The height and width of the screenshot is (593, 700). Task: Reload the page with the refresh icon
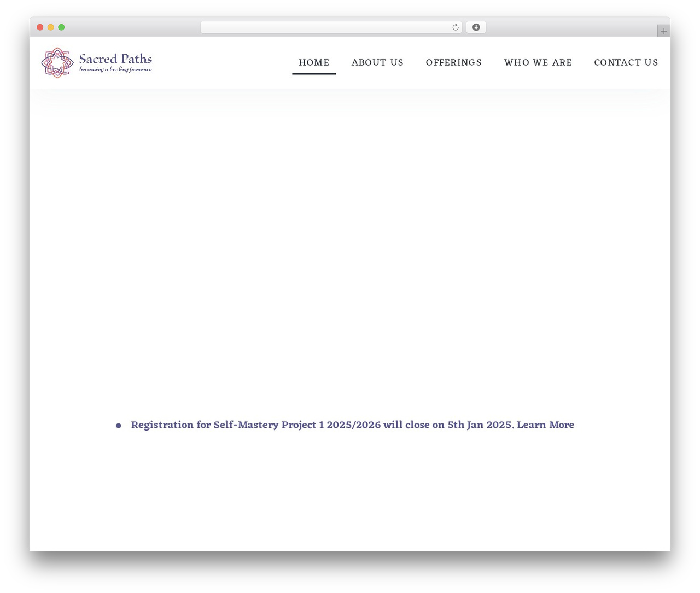click(x=455, y=27)
